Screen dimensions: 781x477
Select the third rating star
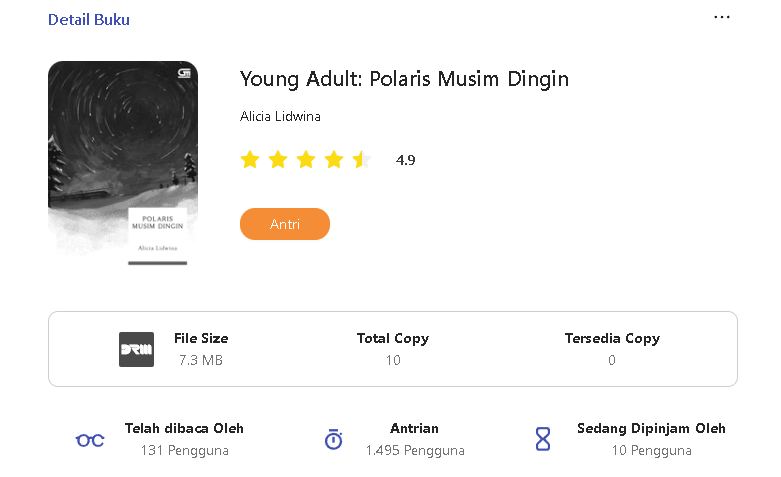click(306, 160)
